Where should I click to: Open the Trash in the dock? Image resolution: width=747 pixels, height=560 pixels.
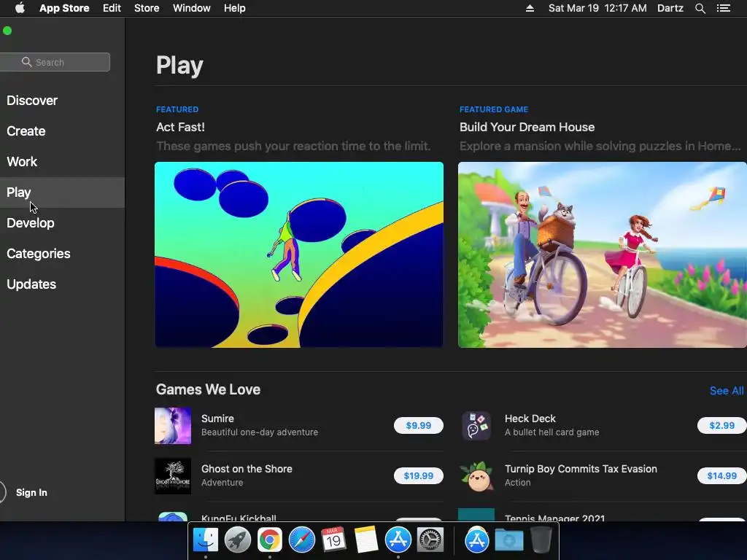541,540
